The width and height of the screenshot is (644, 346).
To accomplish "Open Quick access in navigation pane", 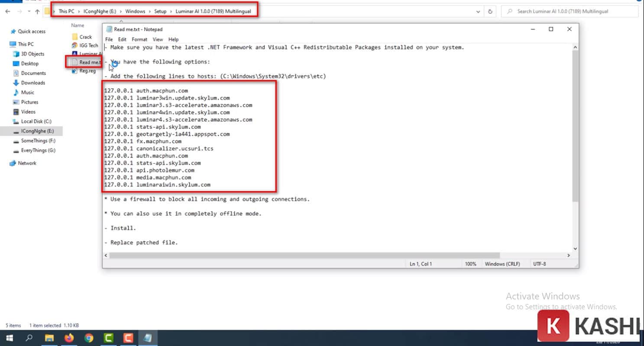I will (28, 32).
